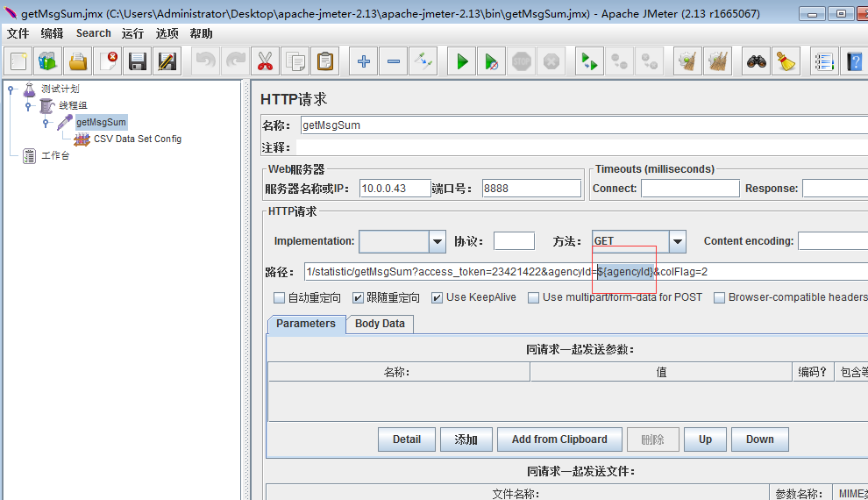Click the Shutdown test icon
Viewport: 868px width, 500px height.
point(551,61)
